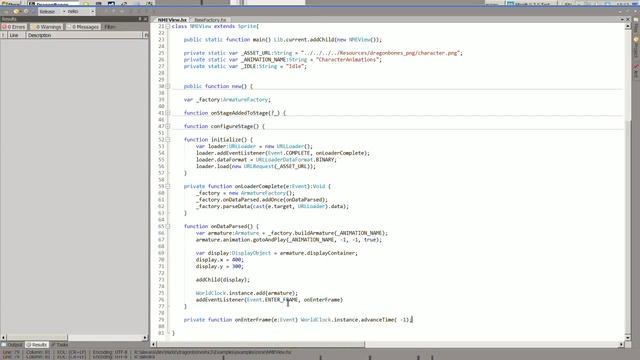Click the display.y = 300 line
The image size is (640, 360).
point(220,266)
